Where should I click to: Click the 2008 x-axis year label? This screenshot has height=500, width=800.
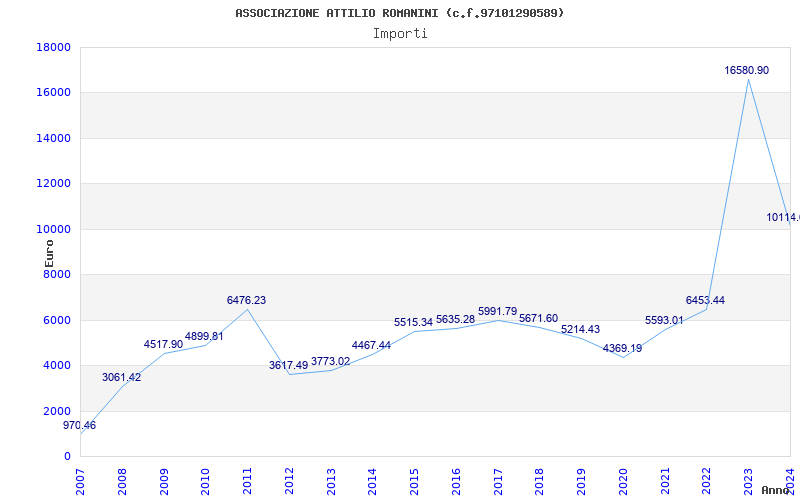tap(121, 482)
